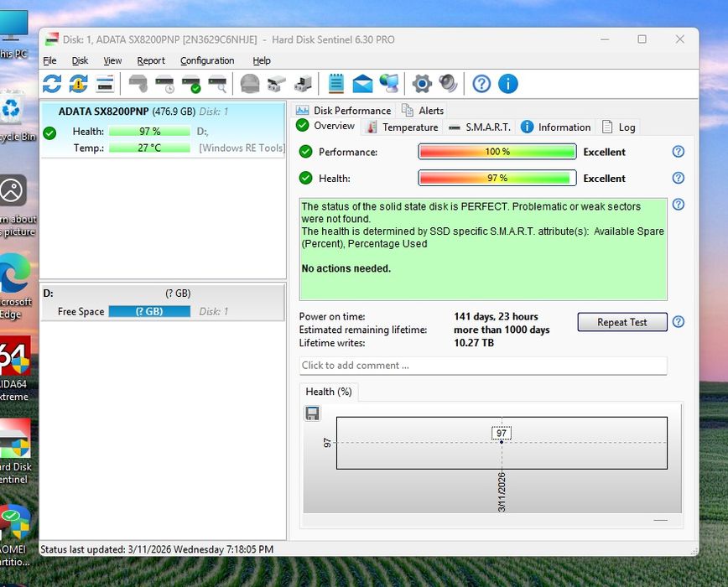Click help icon beside the status text box
The height and width of the screenshot is (587, 728).
click(x=679, y=204)
